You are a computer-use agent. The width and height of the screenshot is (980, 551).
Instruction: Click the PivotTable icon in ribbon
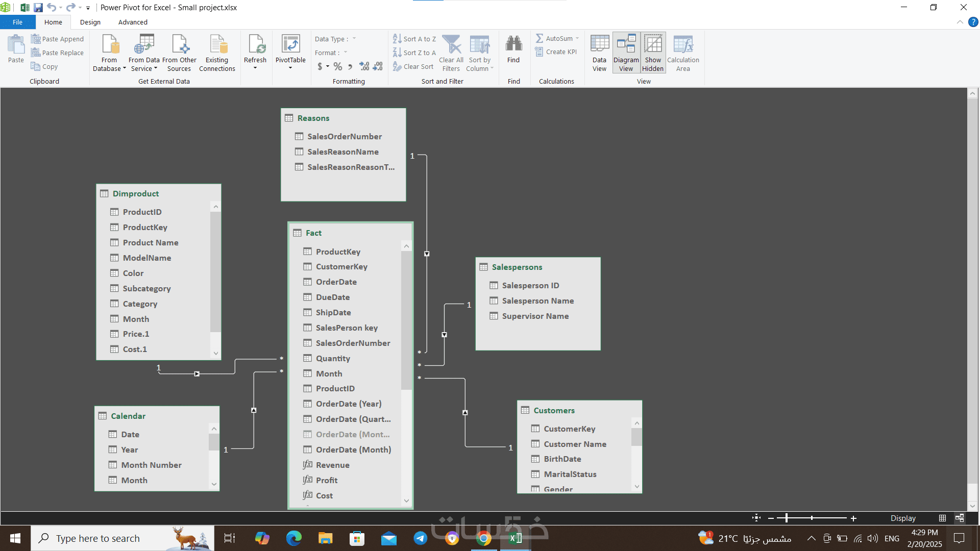click(x=290, y=45)
